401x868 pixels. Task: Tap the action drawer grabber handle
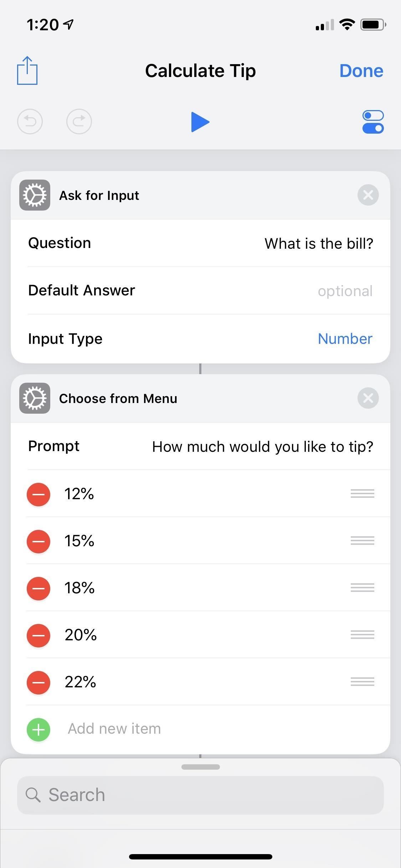tap(200, 767)
